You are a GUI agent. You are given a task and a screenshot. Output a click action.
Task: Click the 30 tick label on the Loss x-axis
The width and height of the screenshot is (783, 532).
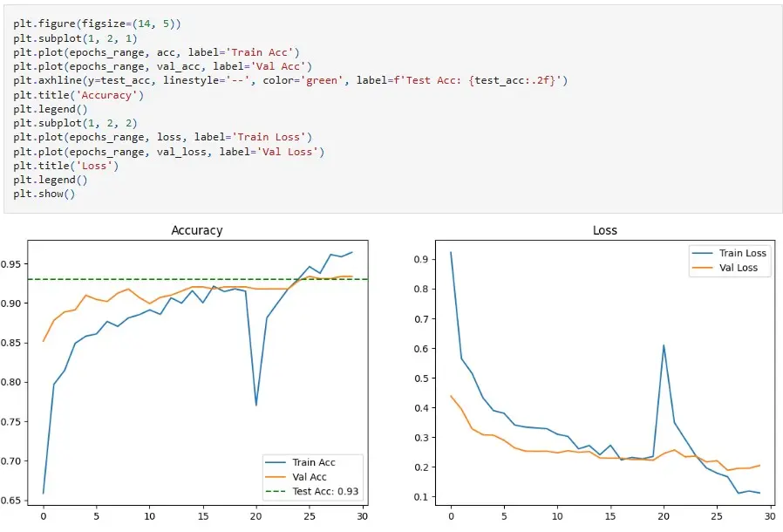tap(771, 514)
